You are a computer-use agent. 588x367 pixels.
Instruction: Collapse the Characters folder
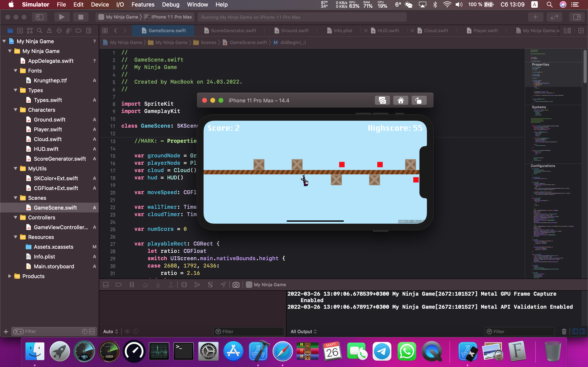point(16,110)
